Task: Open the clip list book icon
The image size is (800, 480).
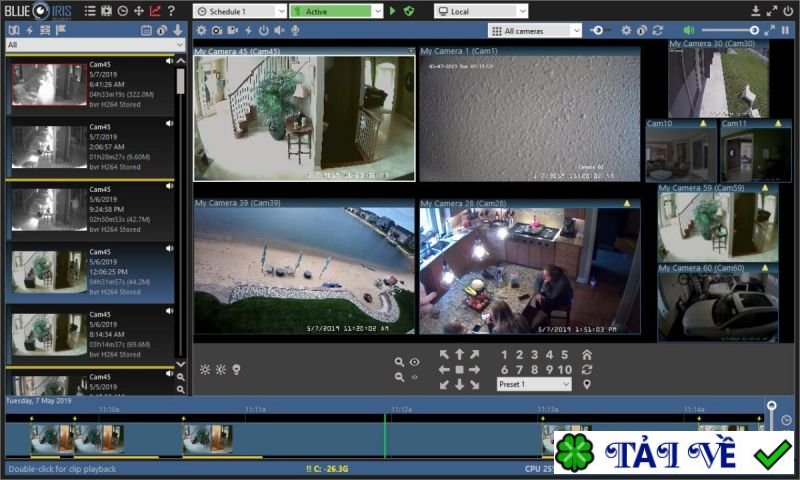Action: (x=14, y=30)
